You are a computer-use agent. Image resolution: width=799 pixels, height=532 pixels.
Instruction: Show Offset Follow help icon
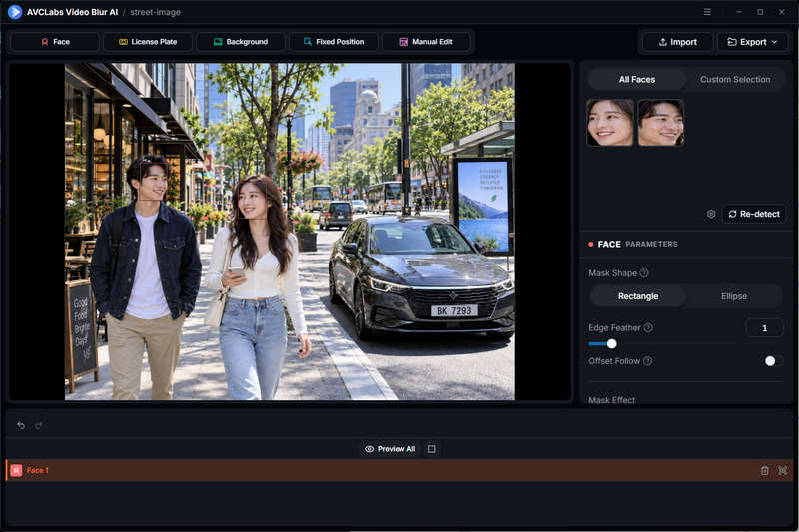coord(647,361)
